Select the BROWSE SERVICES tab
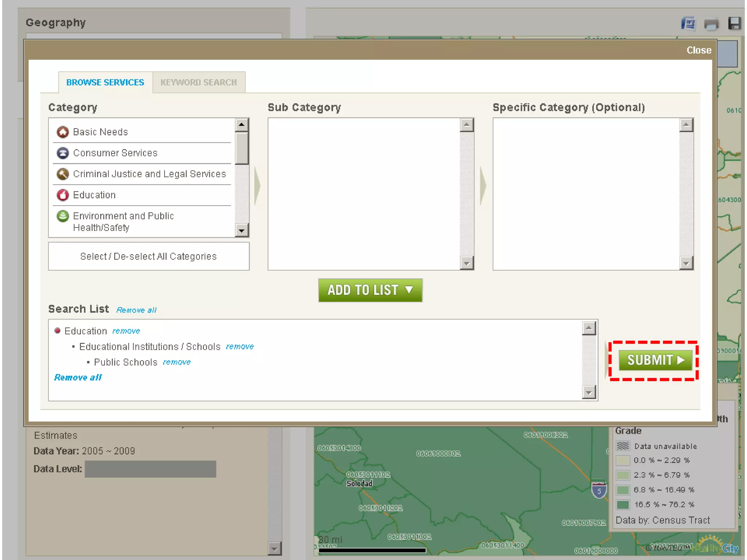Viewport: 747px width, 560px height. point(105,82)
